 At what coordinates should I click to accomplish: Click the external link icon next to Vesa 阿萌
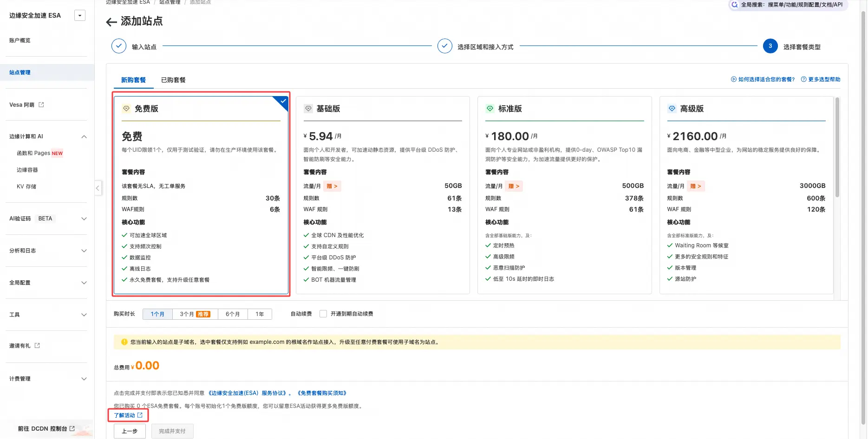click(x=41, y=105)
